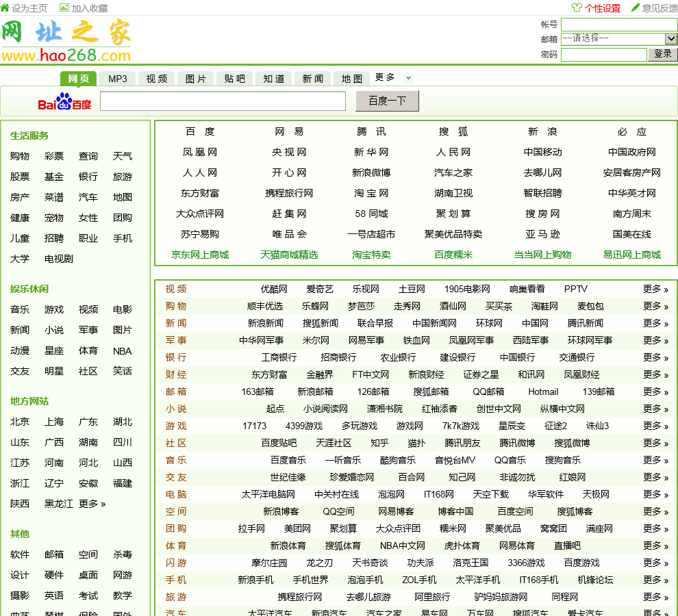Image resolution: width=678 pixels, height=616 pixels.
Task: Expand 更多 in the 游戏 row
Action: (x=655, y=426)
